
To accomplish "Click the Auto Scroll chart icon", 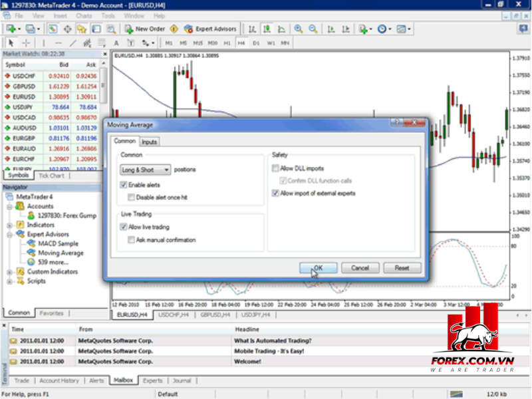I will [331, 29].
